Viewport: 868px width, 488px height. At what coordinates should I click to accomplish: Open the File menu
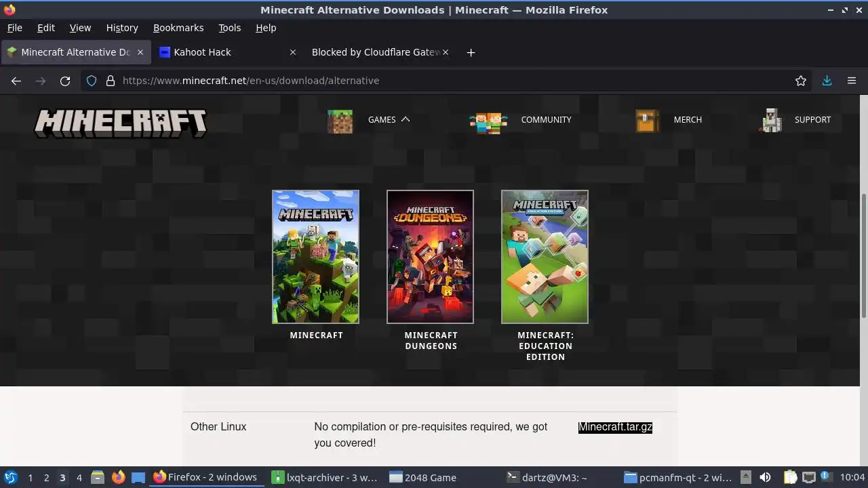click(x=14, y=28)
